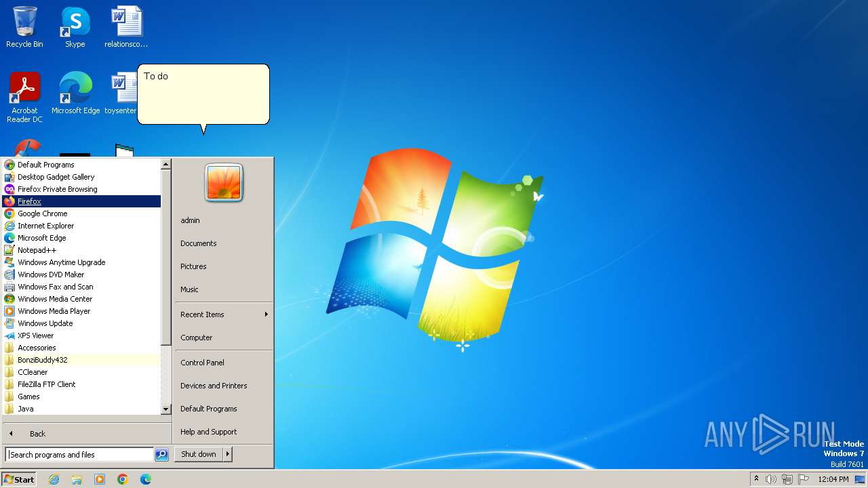This screenshot has height=488, width=868.
Task: Open Windows Fax and Scan
Action: coord(81,287)
